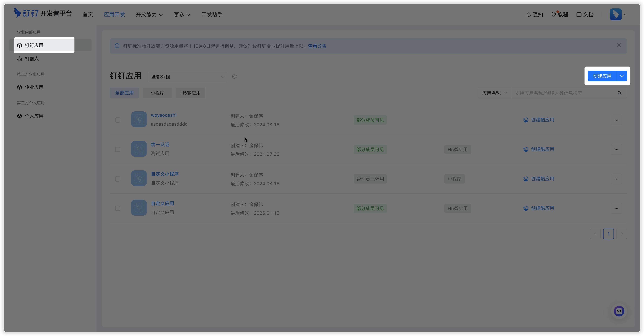Open the 创建应用 dropdown arrow
The height and width of the screenshot is (336, 644).
tap(621, 76)
